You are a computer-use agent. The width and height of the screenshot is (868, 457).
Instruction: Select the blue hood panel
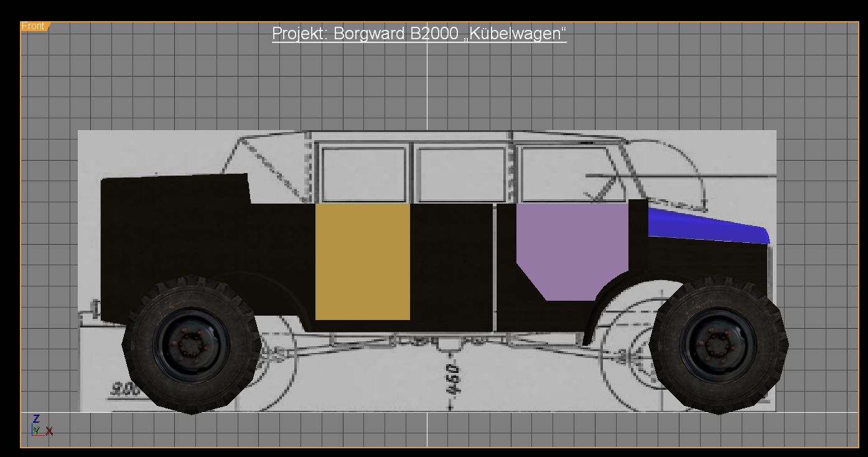708,225
